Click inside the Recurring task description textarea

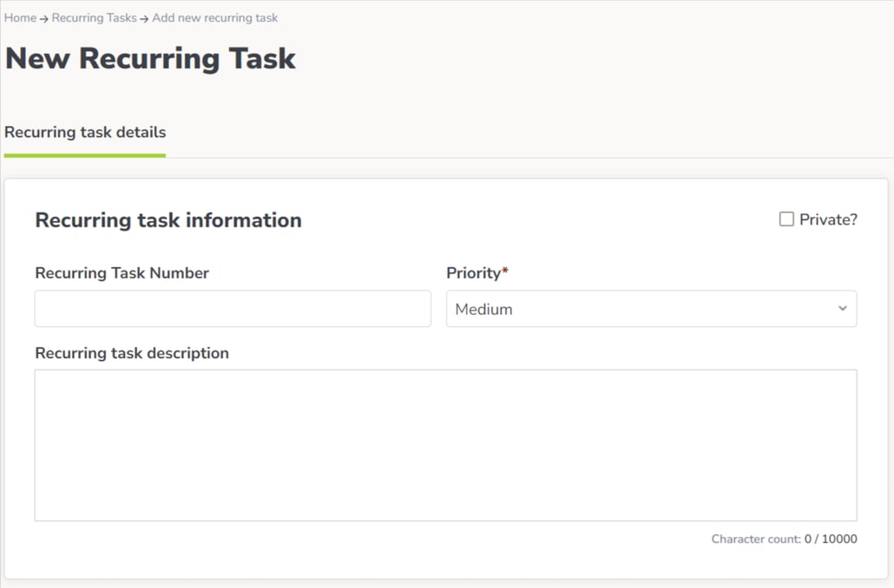(445, 442)
